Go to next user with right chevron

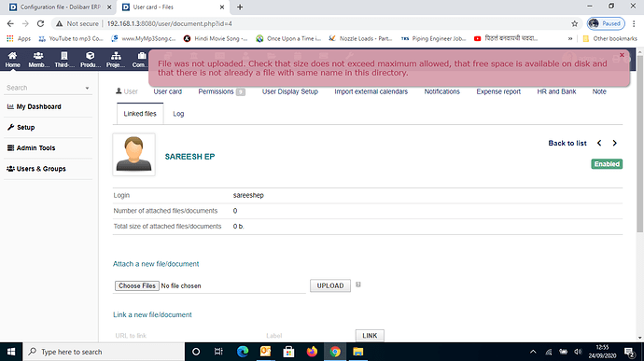614,143
